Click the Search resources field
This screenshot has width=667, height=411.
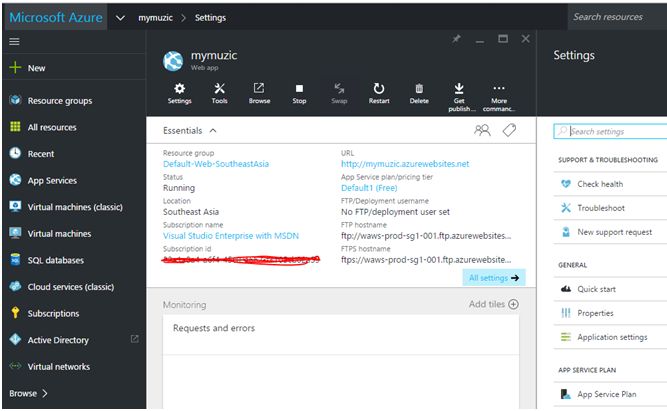click(x=617, y=17)
